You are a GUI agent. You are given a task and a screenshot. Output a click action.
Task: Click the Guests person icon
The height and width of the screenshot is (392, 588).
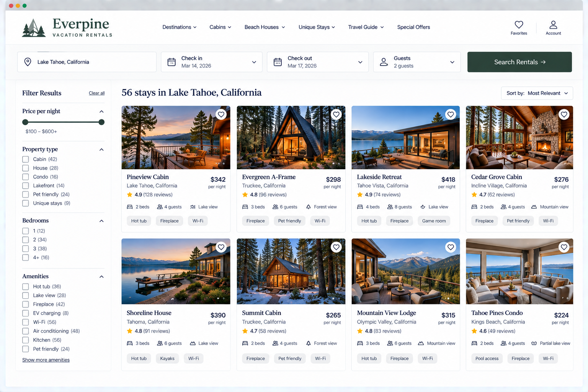(x=384, y=62)
